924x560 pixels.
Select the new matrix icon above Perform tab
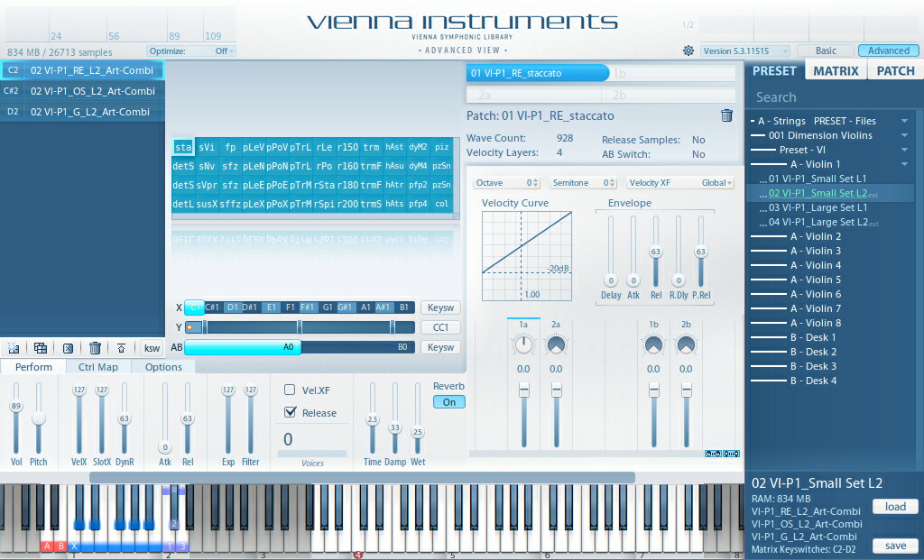[x=12, y=348]
